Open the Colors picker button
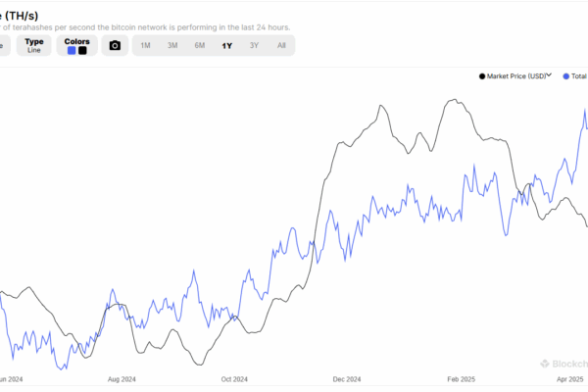The width and height of the screenshot is (588, 392). [76, 45]
